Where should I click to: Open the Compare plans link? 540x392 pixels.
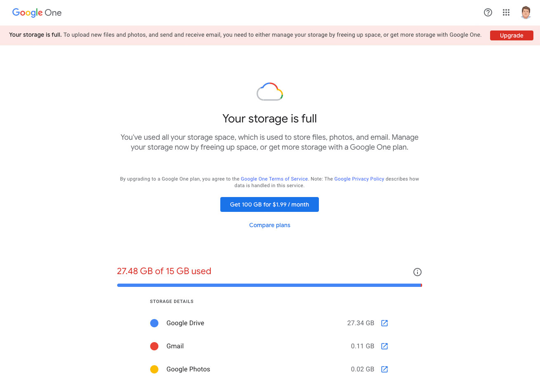pyautogui.click(x=269, y=225)
